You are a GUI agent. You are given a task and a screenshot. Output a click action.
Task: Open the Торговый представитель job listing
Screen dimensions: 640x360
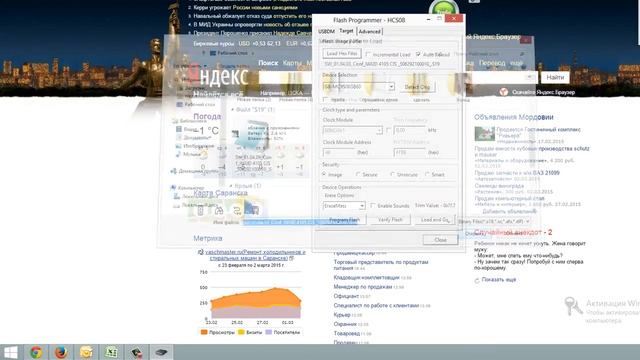(381, 265)
